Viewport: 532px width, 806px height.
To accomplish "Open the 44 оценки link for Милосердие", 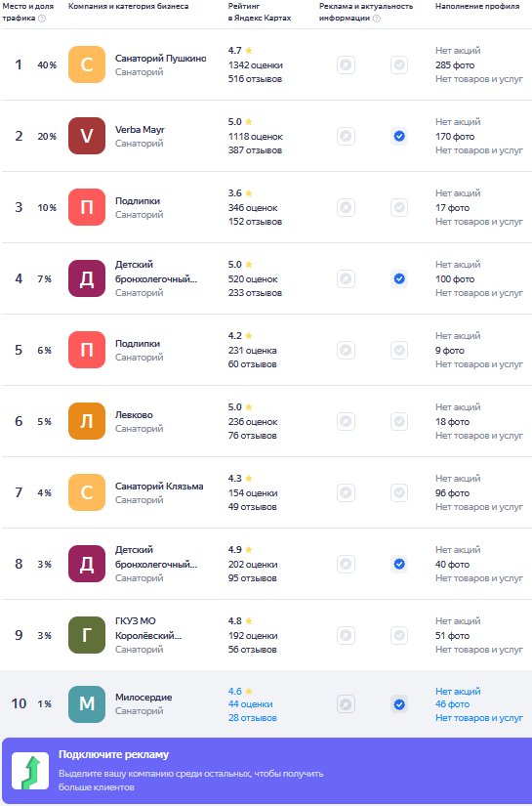I will pyautogui.click(x=251, y=704).
